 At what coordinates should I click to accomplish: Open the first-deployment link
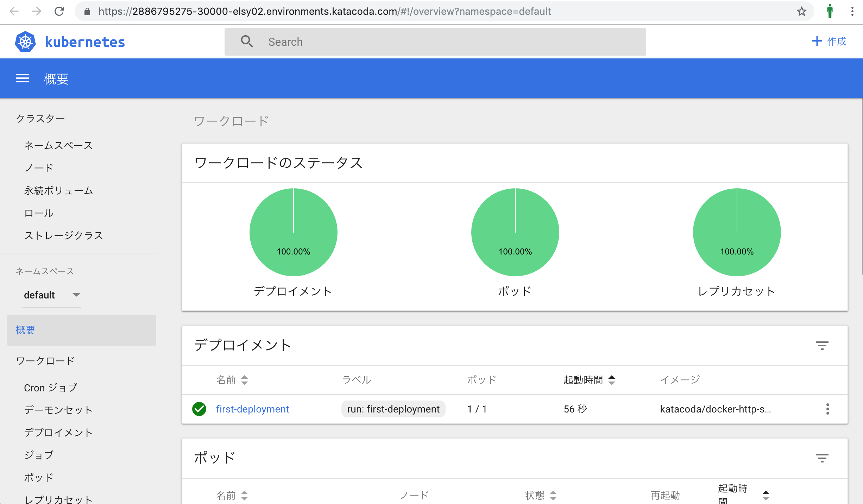click(x=252, y=409)
